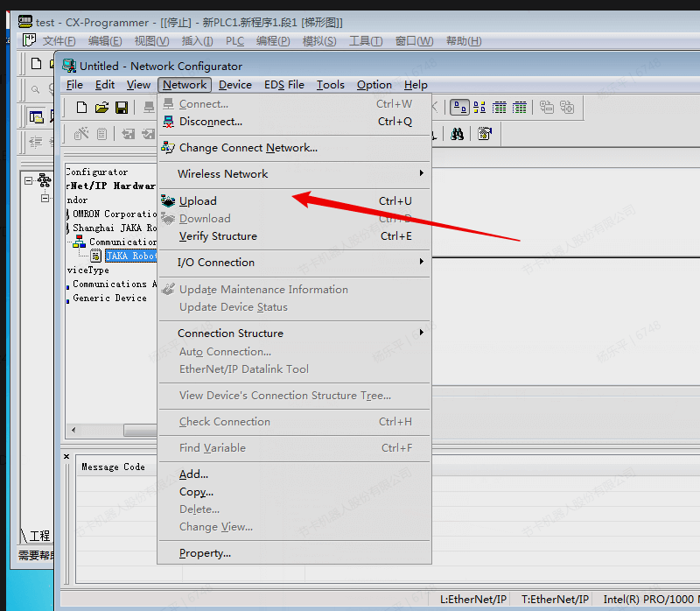This screenshot has height=611, width=700.
Task: Collapse the top node in CX-Programmer project tree
Action: 29,181
